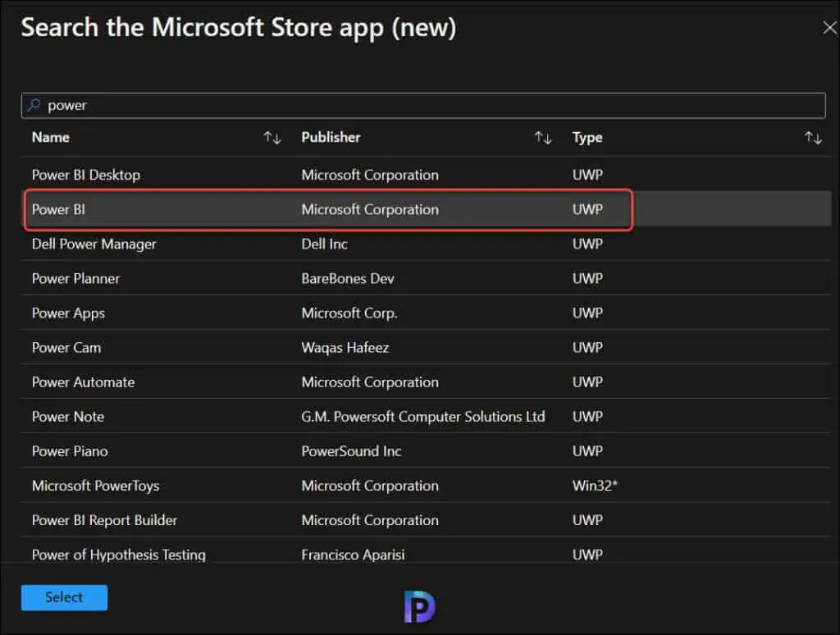Click the Publisher column header

pos(331,137)
